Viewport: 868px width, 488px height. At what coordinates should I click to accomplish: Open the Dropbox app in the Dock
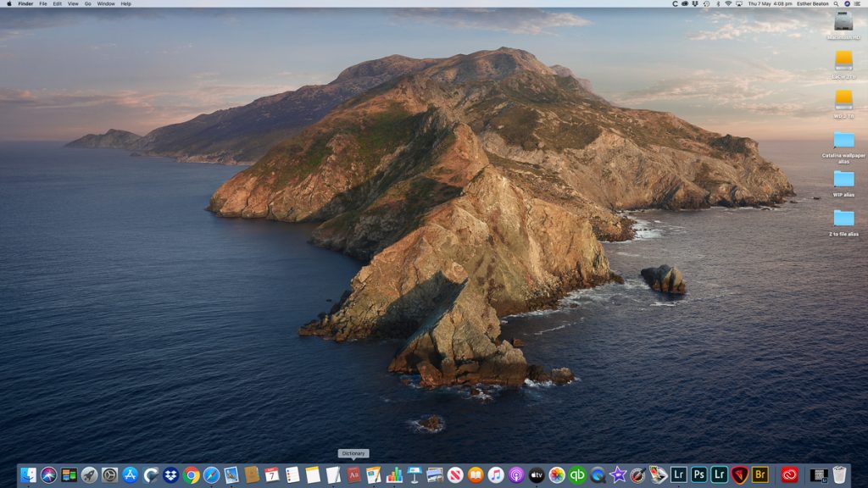click(x=171, y=475)
